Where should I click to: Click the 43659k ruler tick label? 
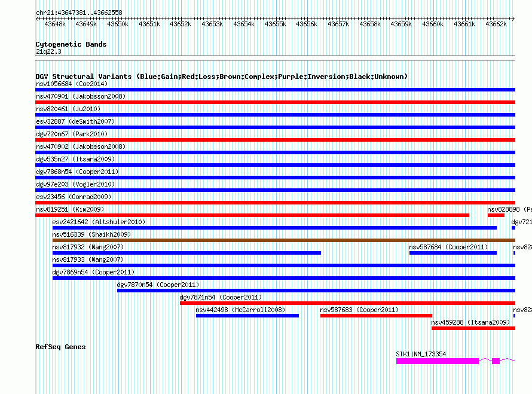(401, 24)
